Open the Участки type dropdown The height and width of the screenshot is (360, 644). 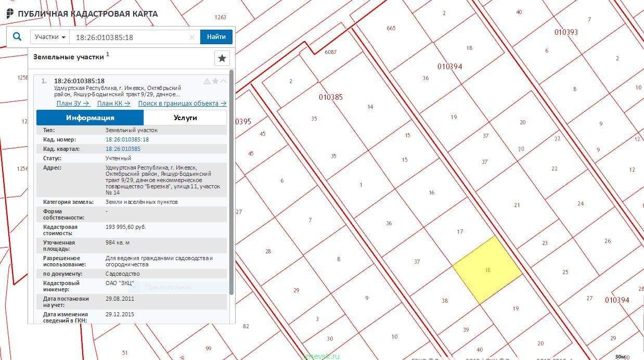click(51, 37)
